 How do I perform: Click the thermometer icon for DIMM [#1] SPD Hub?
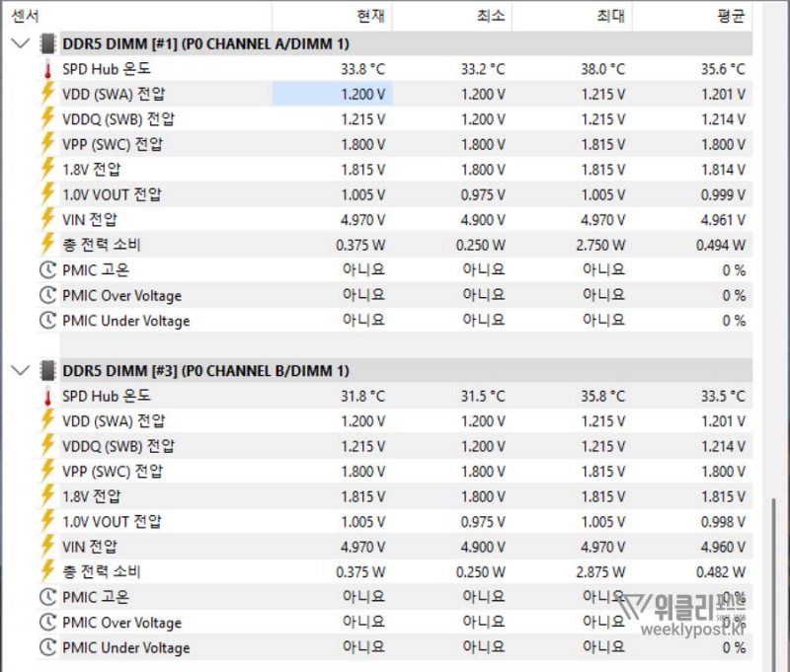(46, 69)
